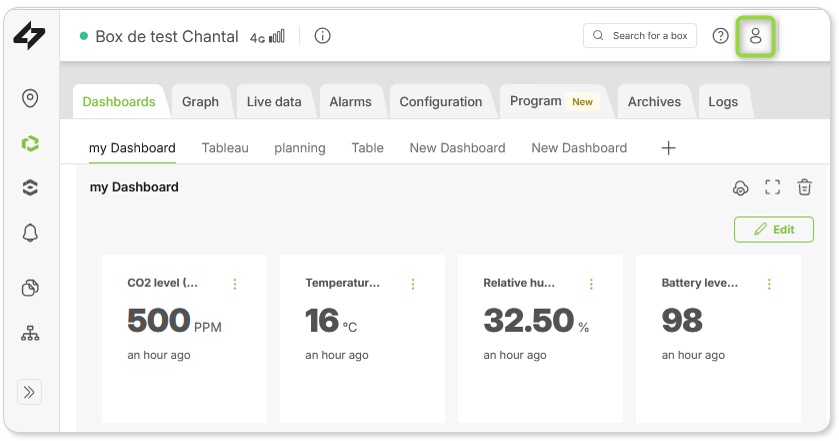839x441 pixels.
Task: Open the help question mark icon
Action: (x=720, y=36)
